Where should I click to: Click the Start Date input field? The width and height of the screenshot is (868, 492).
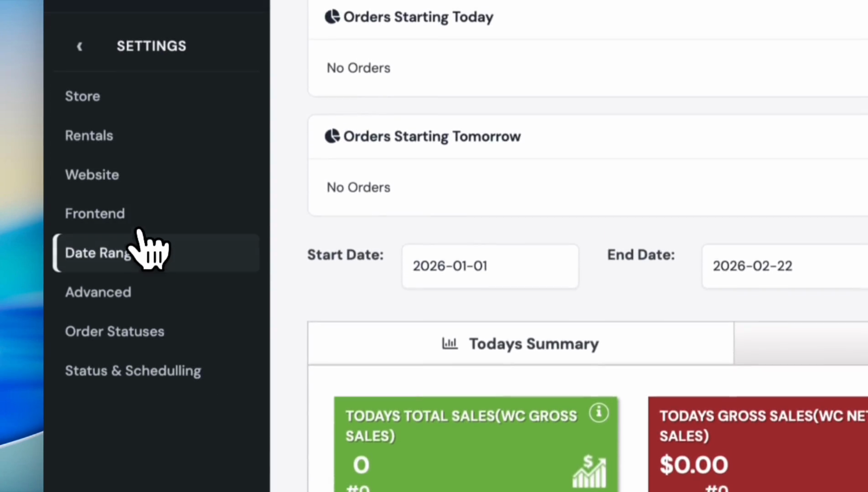click(x=490, y=266)
